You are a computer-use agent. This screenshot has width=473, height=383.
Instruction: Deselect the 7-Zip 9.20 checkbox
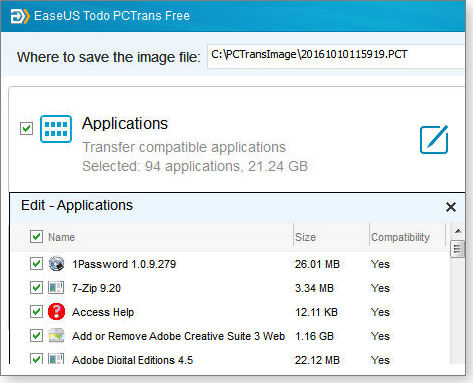(x=36, y=288)
